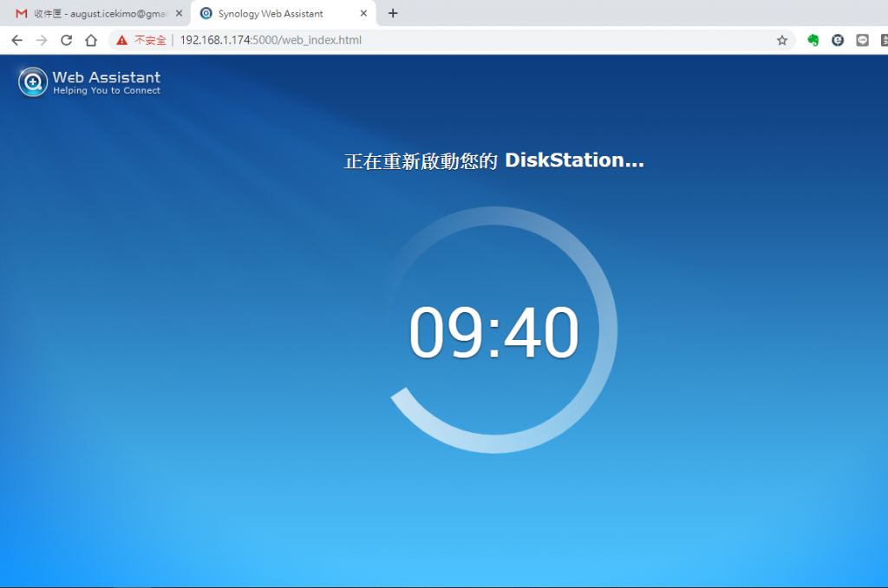
Task: Click the address bar URL 192.168.1.174:5000
Action: (x=271, y=40)
